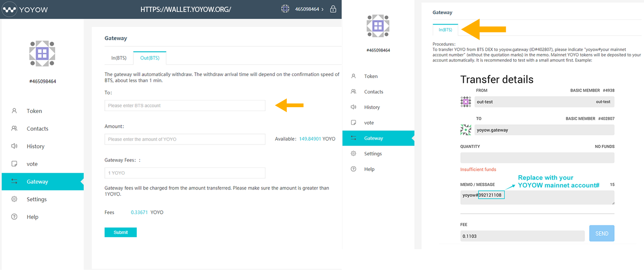Click the YOYOW logo in the dark header
Viewport: 644px width, 271px height.
25,10
